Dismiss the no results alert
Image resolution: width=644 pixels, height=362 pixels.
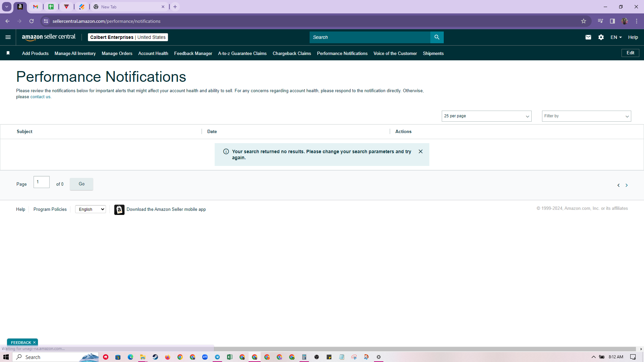[x=421, y=152]
